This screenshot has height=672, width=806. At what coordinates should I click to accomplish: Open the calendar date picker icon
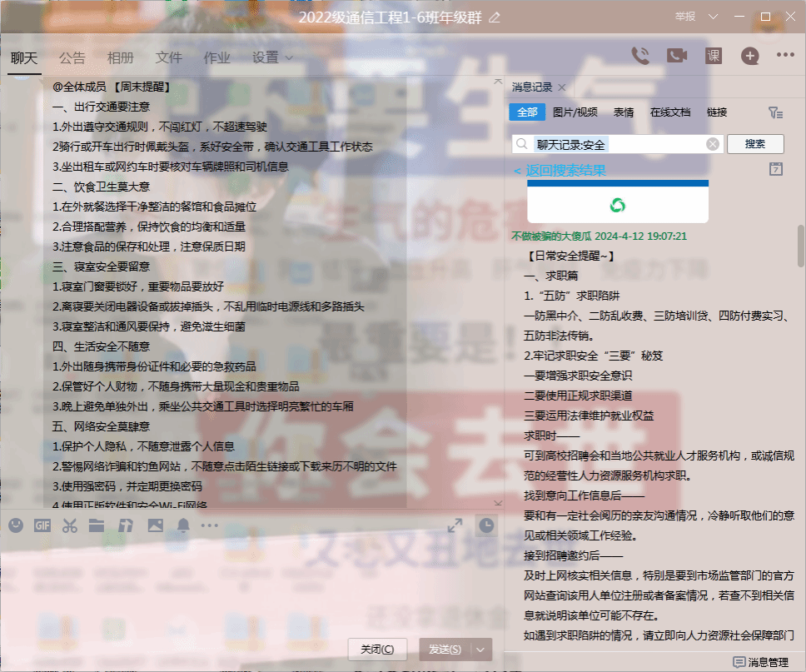coord(776,169)
